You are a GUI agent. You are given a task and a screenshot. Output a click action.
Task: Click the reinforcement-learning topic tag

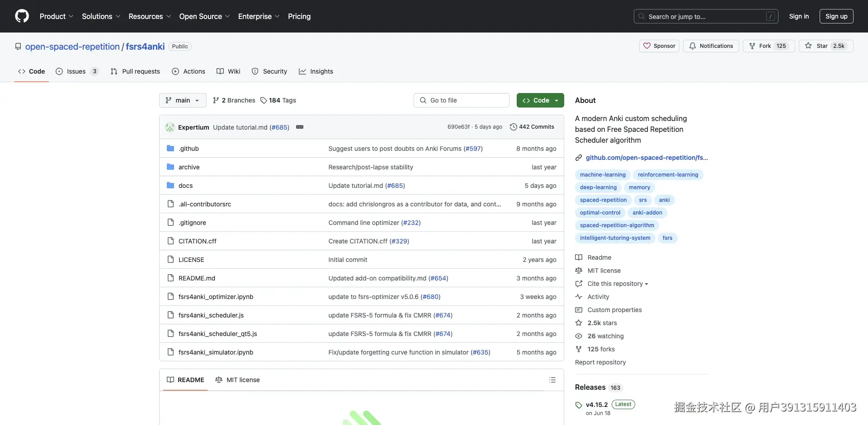point(668,175)
